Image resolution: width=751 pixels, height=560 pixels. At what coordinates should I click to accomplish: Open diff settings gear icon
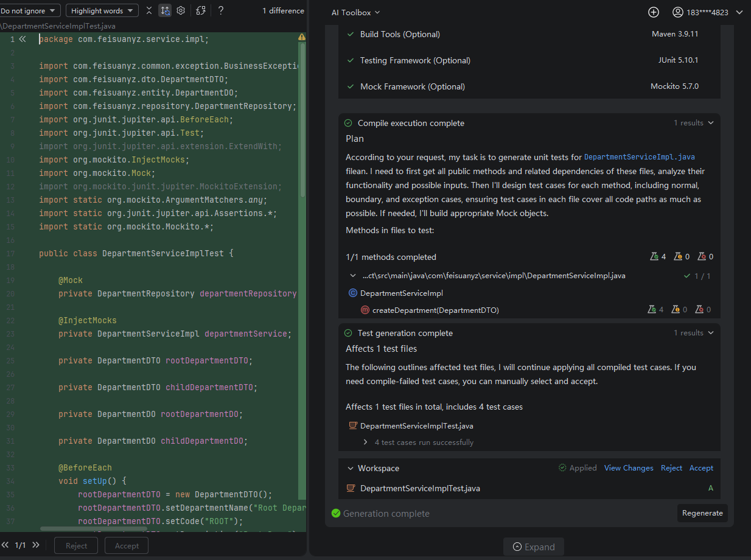[181, 10]
